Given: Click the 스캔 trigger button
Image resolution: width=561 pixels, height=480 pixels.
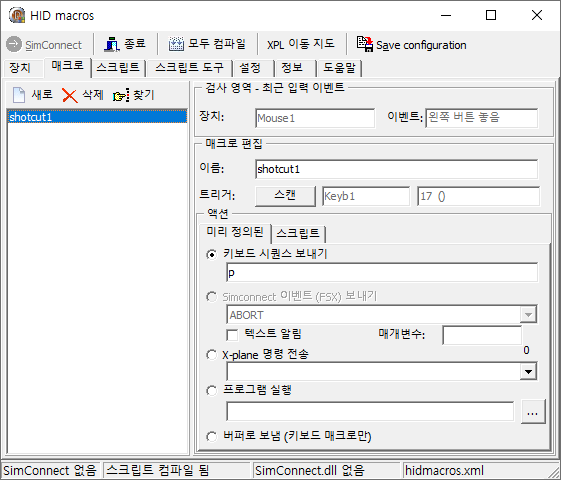Looking at the screenshot, I should pyautogui.click(x=285, y=196).
